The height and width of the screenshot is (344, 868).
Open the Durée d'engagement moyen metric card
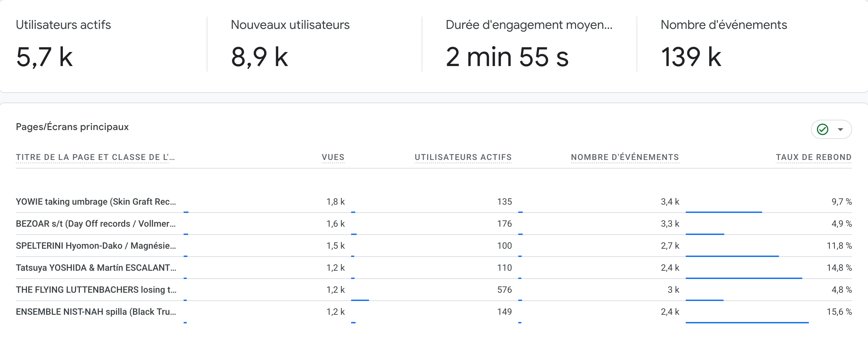click(x=529, y=45)
